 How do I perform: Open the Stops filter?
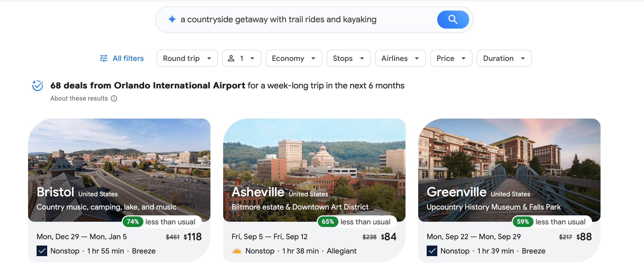348,58
